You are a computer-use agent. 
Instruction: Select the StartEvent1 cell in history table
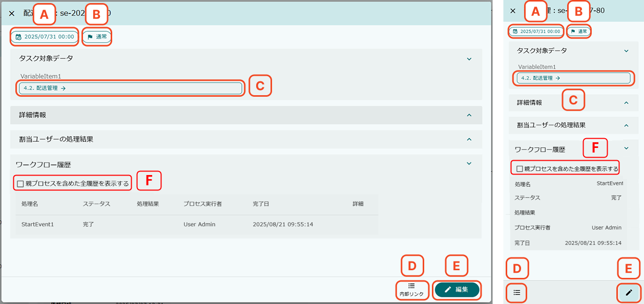click(38, 224)
